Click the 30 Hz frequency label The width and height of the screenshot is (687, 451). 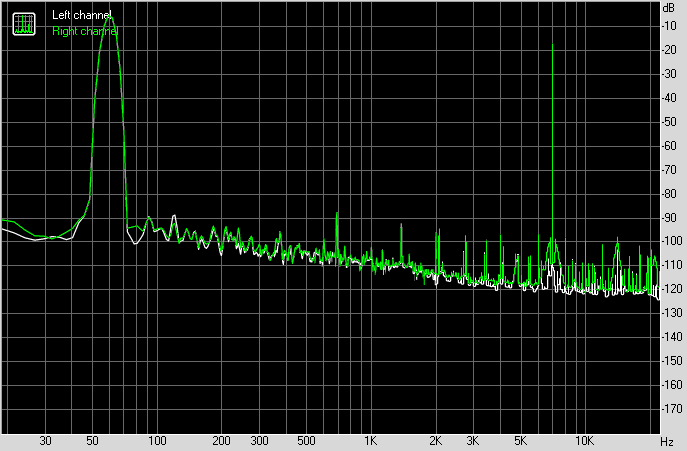[46, 441]
